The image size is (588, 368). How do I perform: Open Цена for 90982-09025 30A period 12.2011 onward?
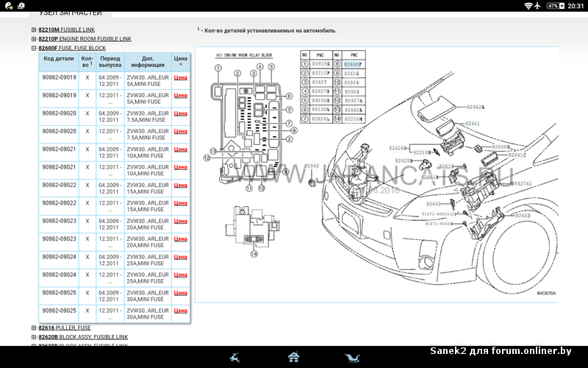(x=180, y=311)
